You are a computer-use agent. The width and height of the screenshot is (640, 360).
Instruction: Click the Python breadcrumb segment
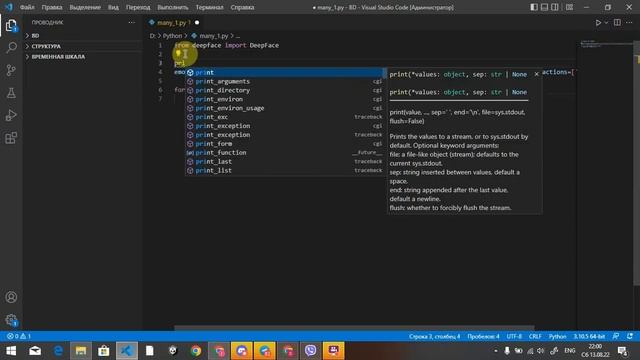tap(172, 36)
